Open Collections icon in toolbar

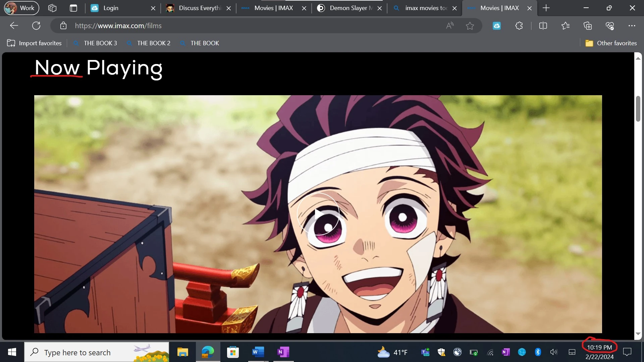(587, 26)
